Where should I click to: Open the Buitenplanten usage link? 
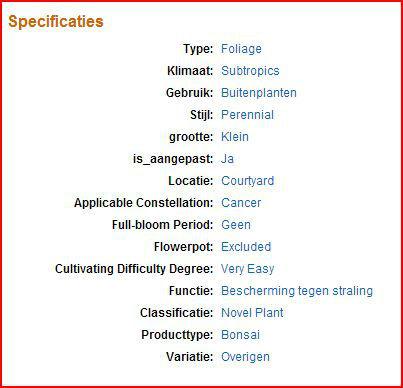(x=259, y=93)
